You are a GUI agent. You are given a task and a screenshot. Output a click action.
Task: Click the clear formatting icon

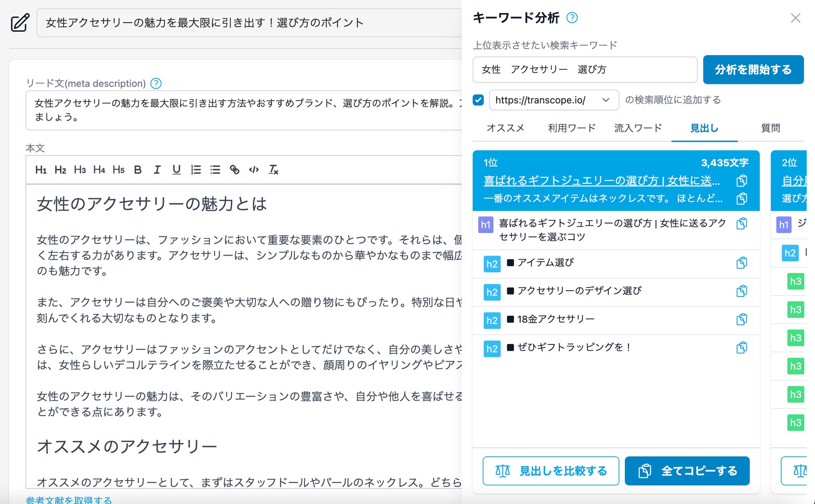click(x=273, y=170)
